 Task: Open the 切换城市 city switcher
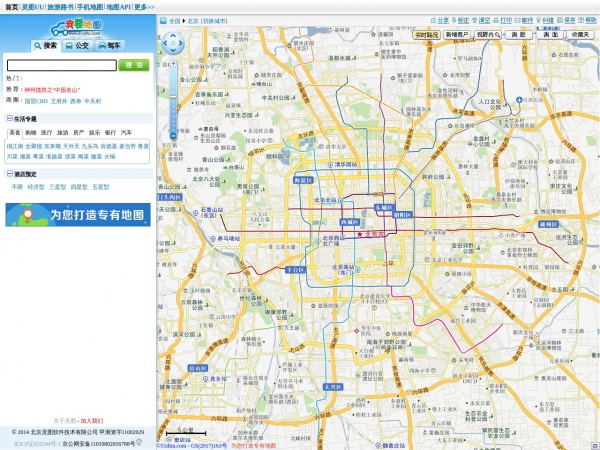click(214, 21)
